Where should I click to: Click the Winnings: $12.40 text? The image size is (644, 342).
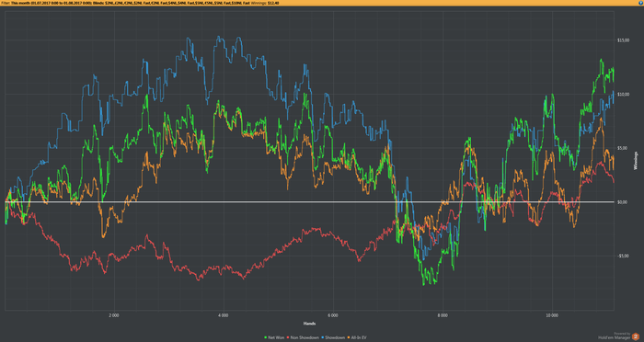[265, 3]
